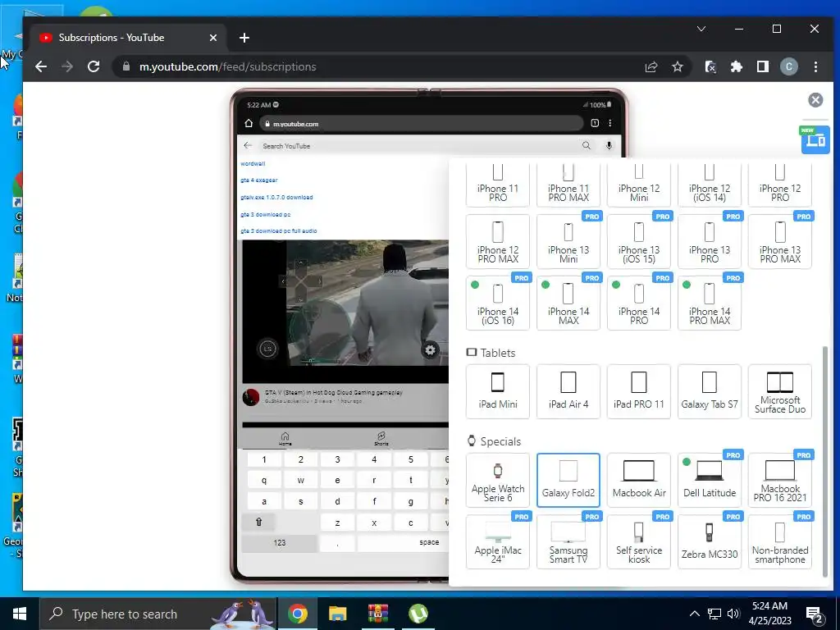This screenshot has width=840, height=630.
Task: Select the Microsoft Surface Duo device
Action: [x=780, y=391]
